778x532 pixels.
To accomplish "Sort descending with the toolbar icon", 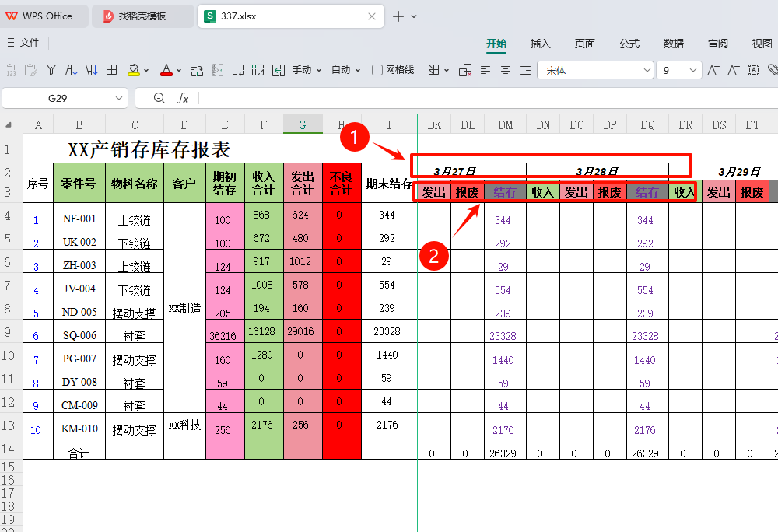I will pyautogui.click(x=92, y=71).
